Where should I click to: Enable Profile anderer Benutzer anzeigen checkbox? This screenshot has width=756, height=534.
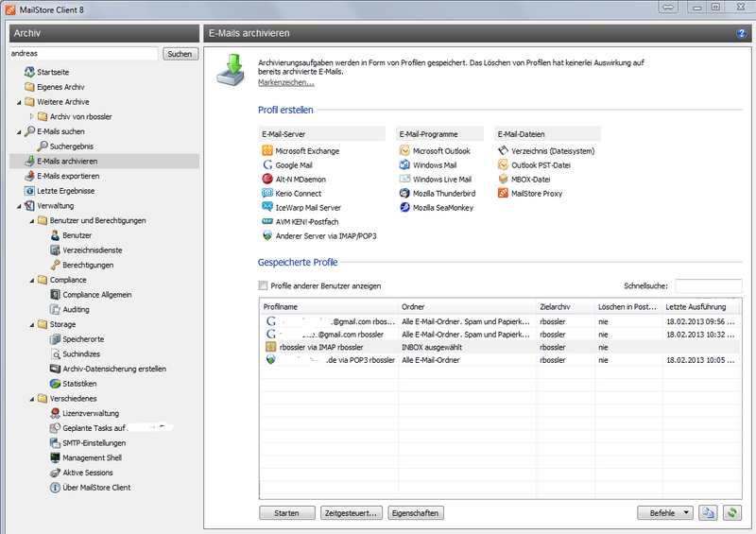(x=263, y=285)
